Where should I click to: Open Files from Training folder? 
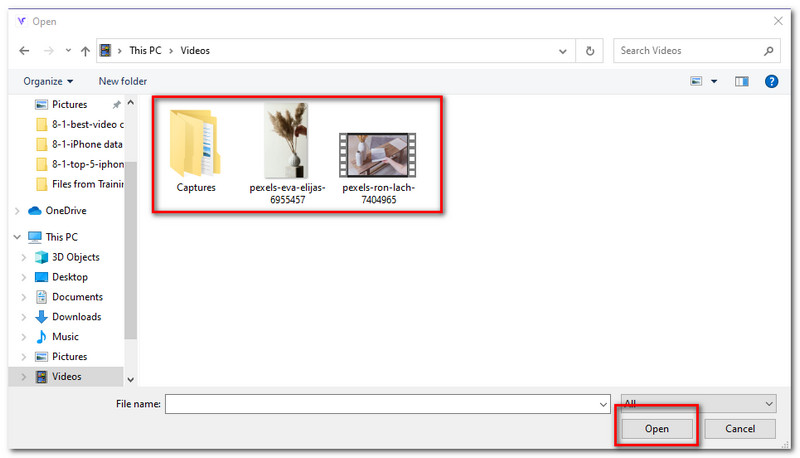80,184
